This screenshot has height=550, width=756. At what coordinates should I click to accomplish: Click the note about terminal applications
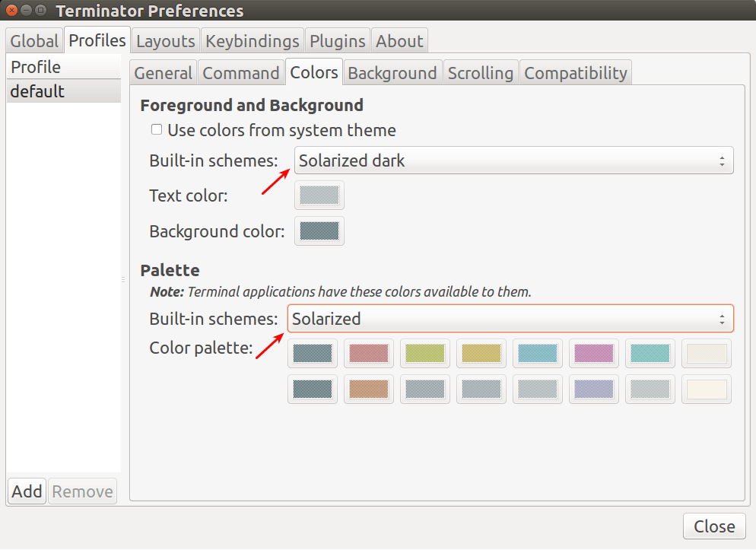click(341, 291)
